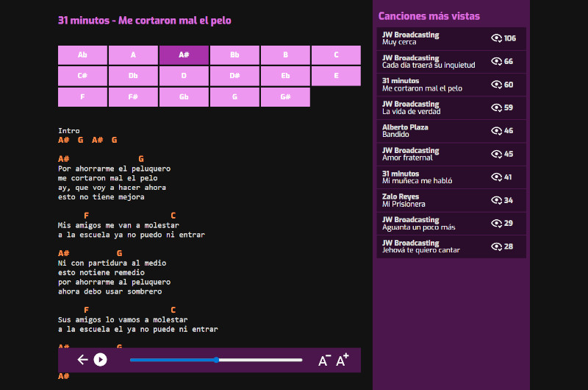Decrease font size with A- icon

click(x=324, y=361)
